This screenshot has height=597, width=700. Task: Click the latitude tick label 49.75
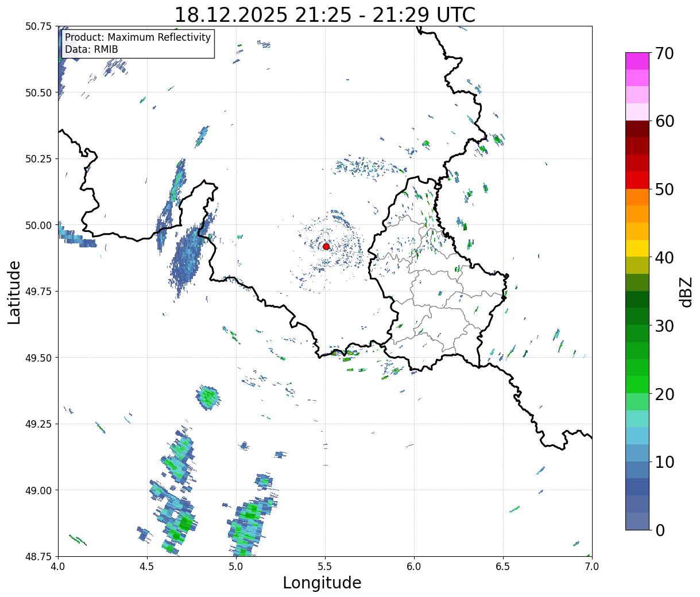tap(38, 292)
